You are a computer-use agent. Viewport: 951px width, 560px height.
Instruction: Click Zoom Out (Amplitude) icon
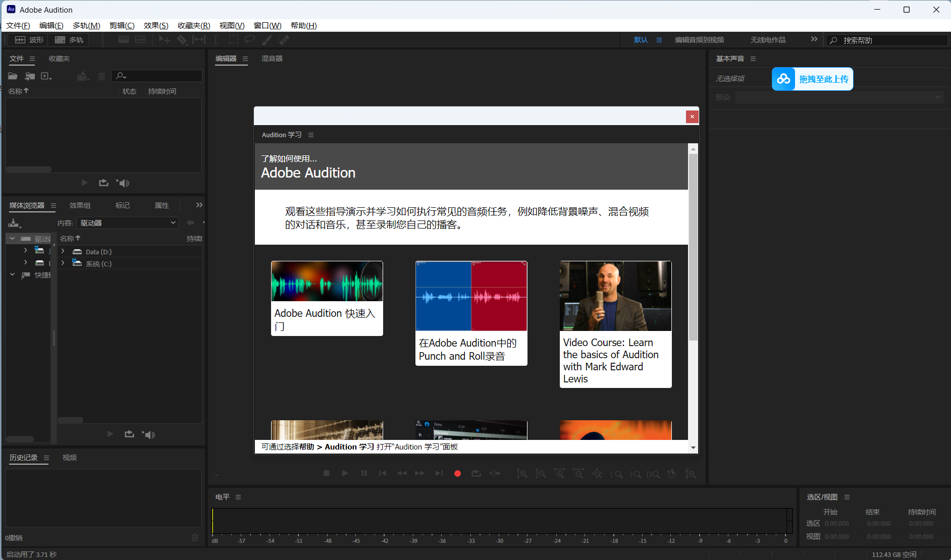[541, 474]
